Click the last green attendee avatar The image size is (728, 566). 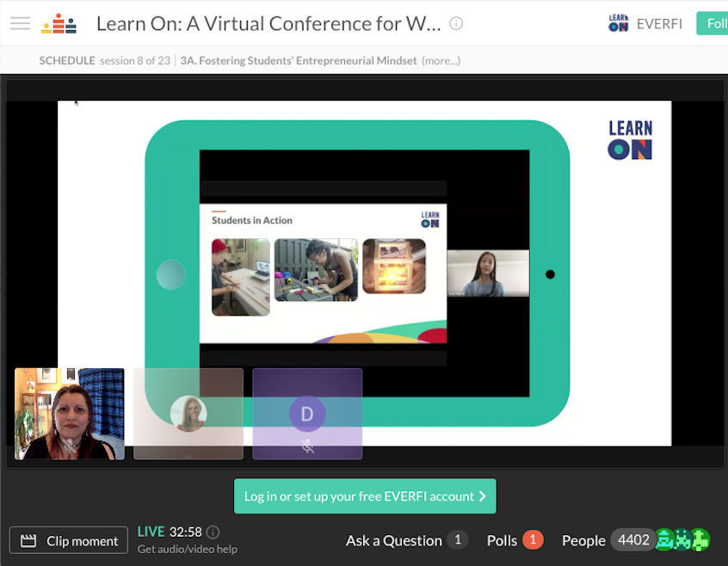tap(700, 539)
